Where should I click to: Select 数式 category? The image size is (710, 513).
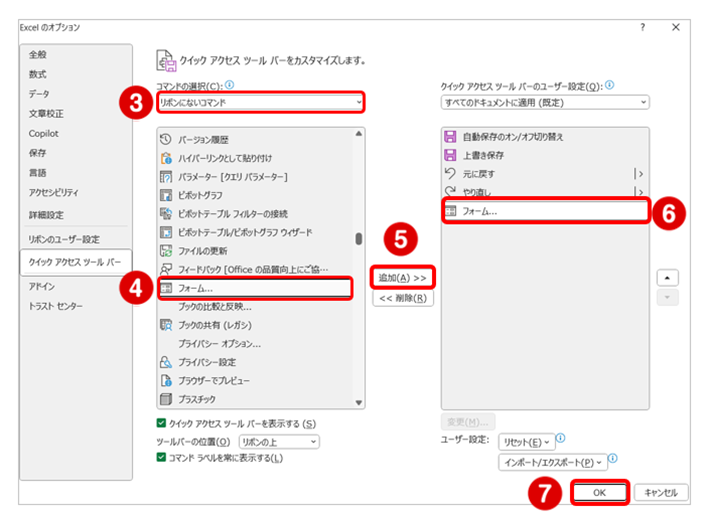coord(76,74)
